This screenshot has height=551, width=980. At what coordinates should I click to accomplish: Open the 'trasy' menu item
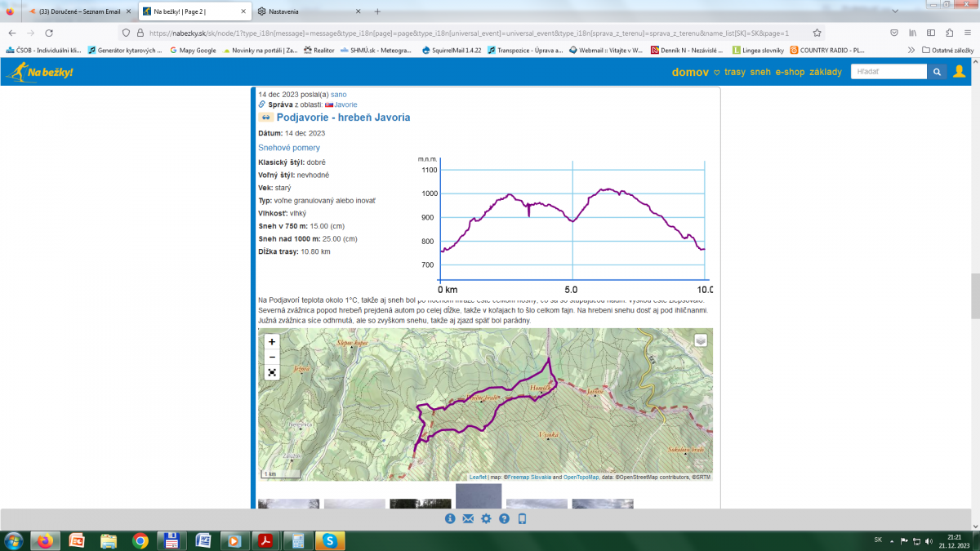735,72
